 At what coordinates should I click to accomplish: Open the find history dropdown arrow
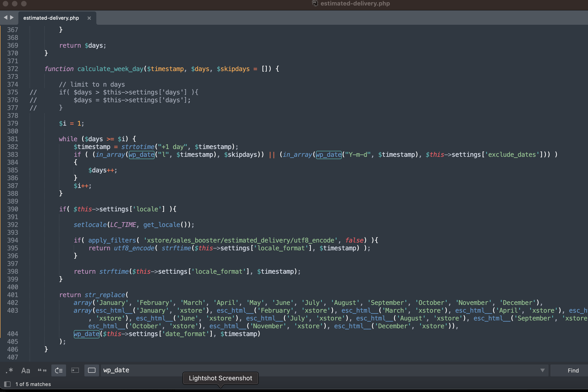tap(543, 370)
